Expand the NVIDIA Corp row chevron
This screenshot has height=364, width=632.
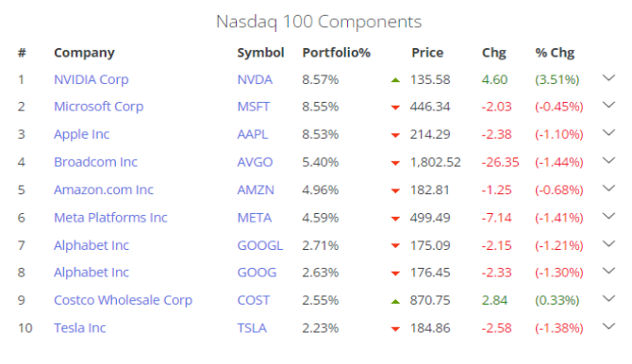(608, 78)
